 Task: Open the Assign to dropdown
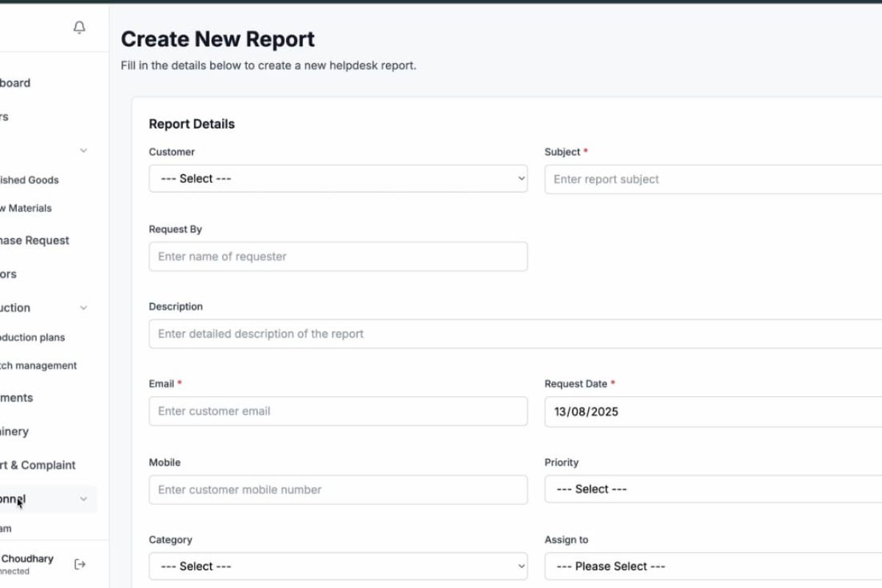point(713,566)
